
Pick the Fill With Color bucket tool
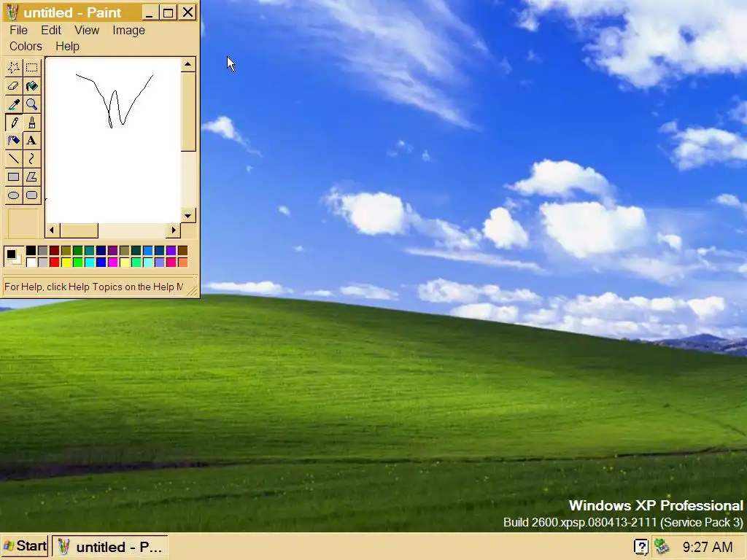32,86
